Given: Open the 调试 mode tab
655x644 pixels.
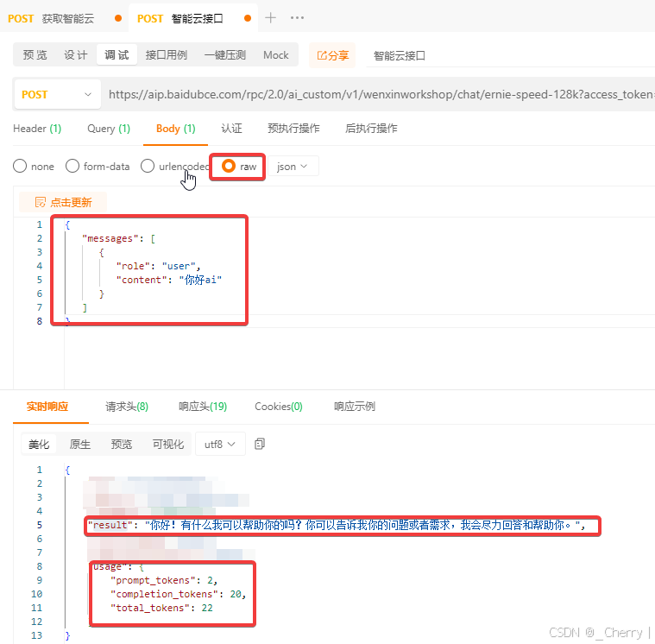Looking at the screenshot, I should pos(117,55).
